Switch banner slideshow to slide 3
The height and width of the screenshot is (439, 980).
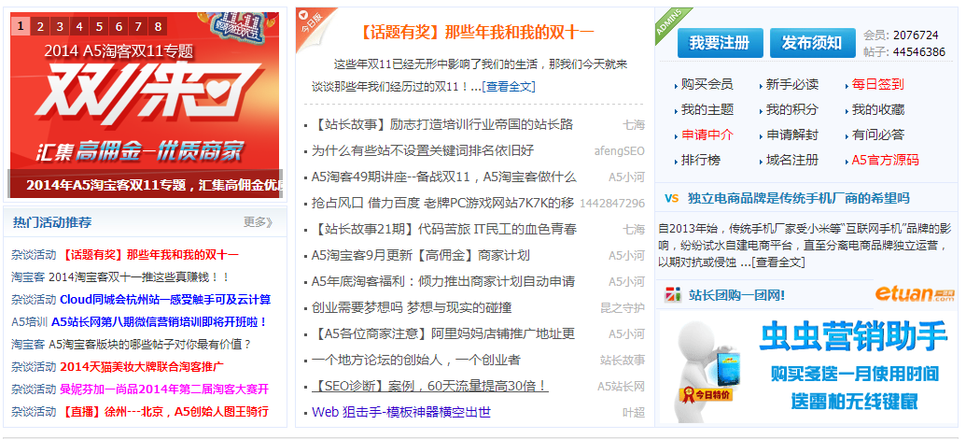(x=60, y=26)
